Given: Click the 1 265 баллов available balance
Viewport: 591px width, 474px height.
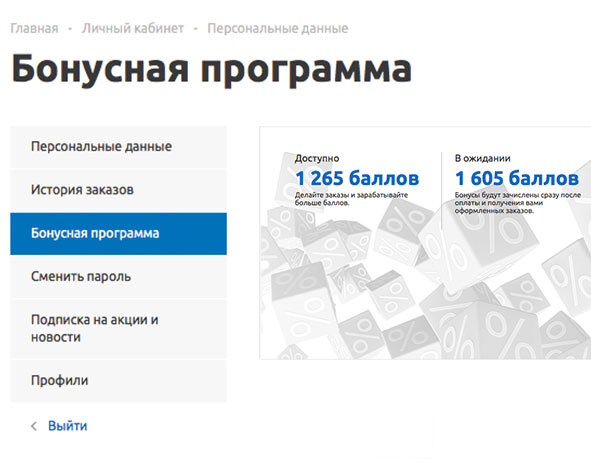Looking at the screenshot, I should click(357, 178).
